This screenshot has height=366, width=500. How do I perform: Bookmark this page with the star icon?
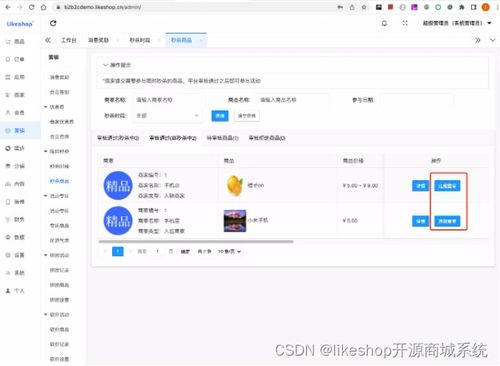[364, 7]
